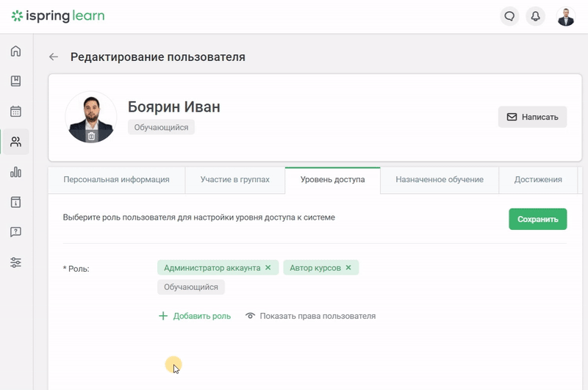
Task: Switch to the Персональная информация tab
Action: tap(116, 179)
